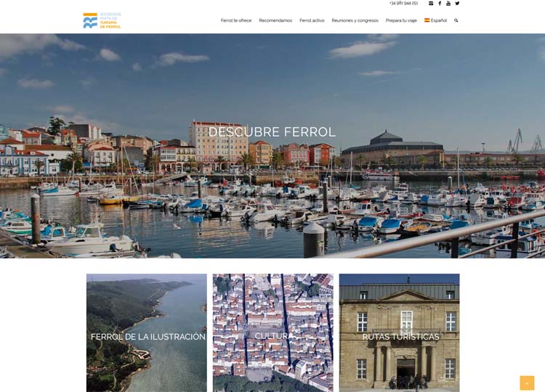The height and width of the screenshot is (392, 545).
Task: Open the Prepara tu viaje menu
Action: click(x=401, y=20)
